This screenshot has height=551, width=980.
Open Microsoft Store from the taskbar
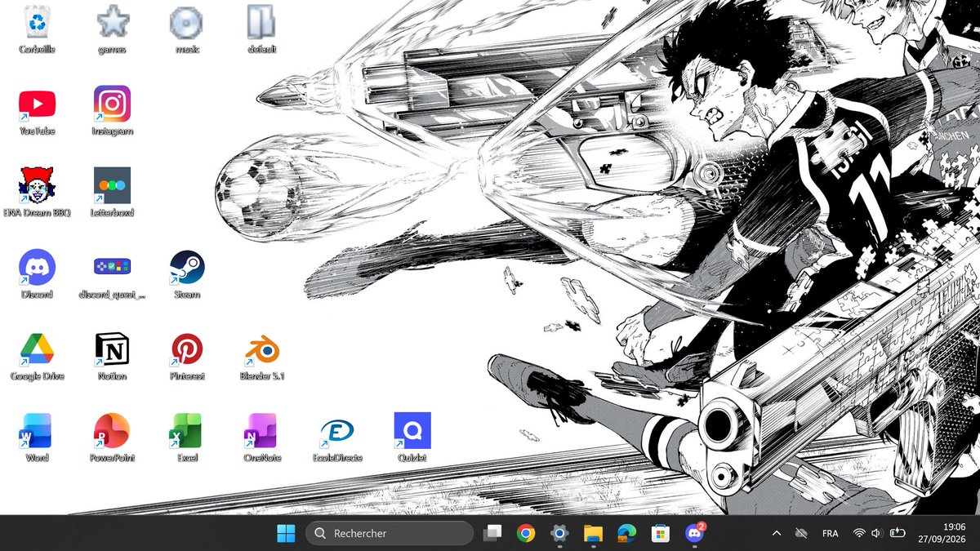coord(660,533)
